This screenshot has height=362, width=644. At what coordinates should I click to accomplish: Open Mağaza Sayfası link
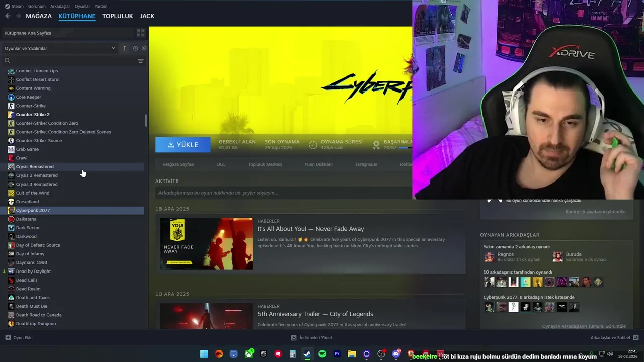point(178,164)
